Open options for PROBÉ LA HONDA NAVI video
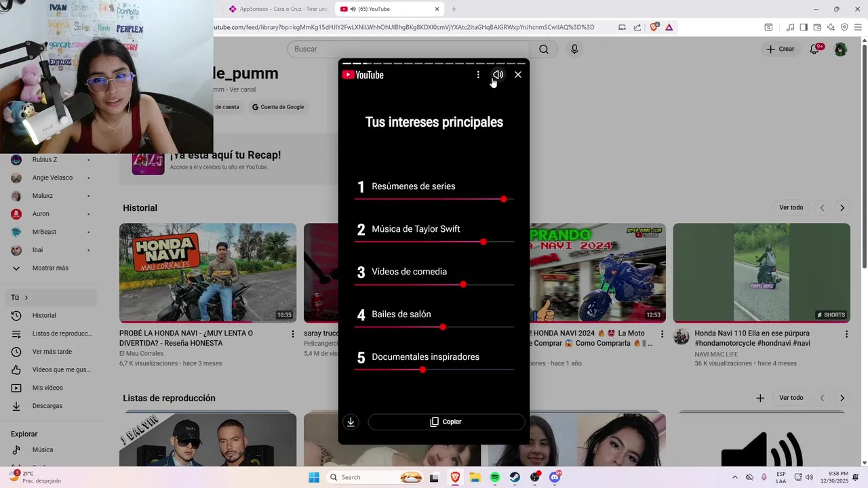The height and width of the screenshot is (488, 868). [x=293, y=334]
